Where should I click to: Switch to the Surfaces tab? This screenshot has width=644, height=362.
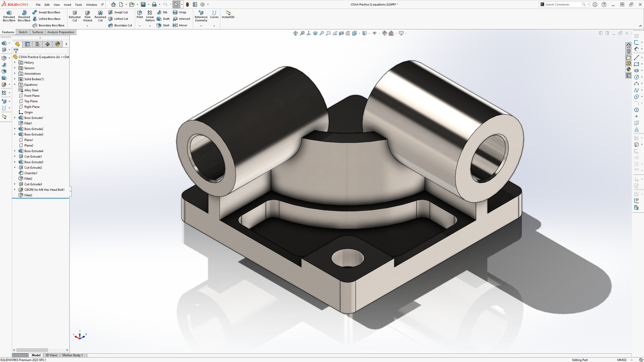tap(38, 32)
